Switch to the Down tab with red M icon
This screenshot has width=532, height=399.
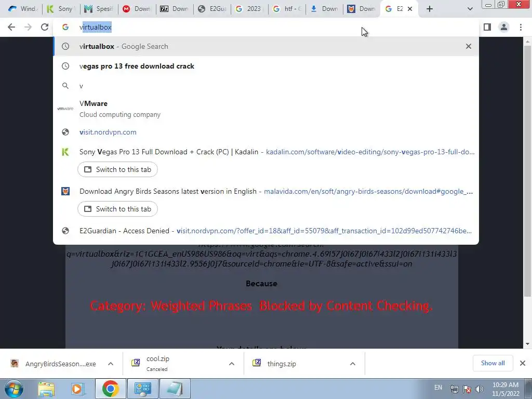click(137, 9)
